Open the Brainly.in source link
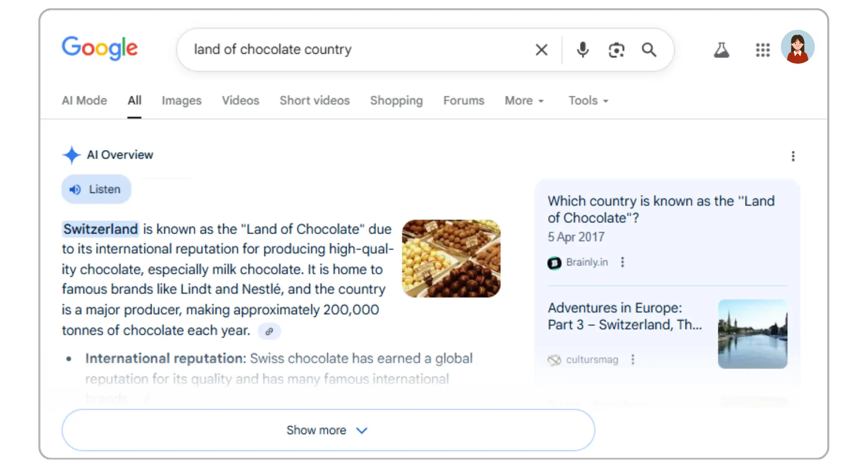This screenshot has width=868, height=469. click(587, 262)
